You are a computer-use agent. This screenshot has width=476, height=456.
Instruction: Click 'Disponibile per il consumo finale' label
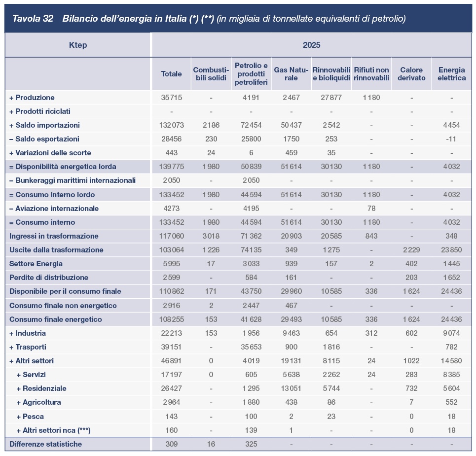pyautogui.click(x=65, y=291)
